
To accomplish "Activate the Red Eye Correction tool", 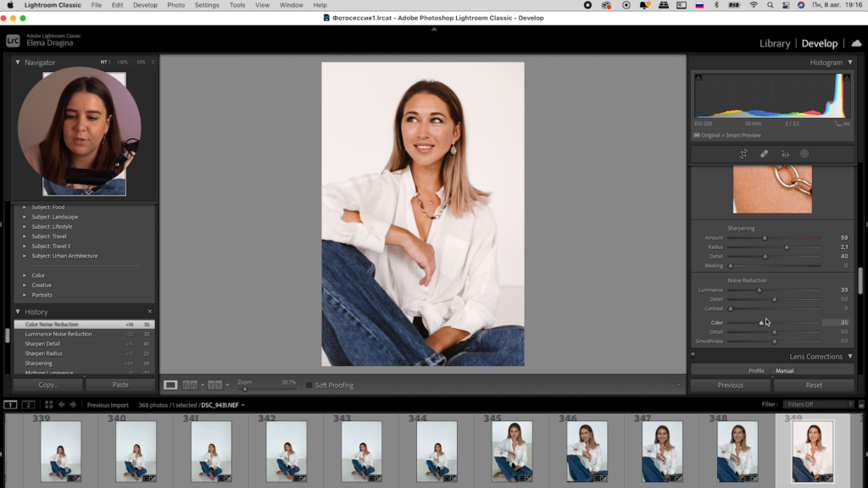I will click(x=785, y=154).
